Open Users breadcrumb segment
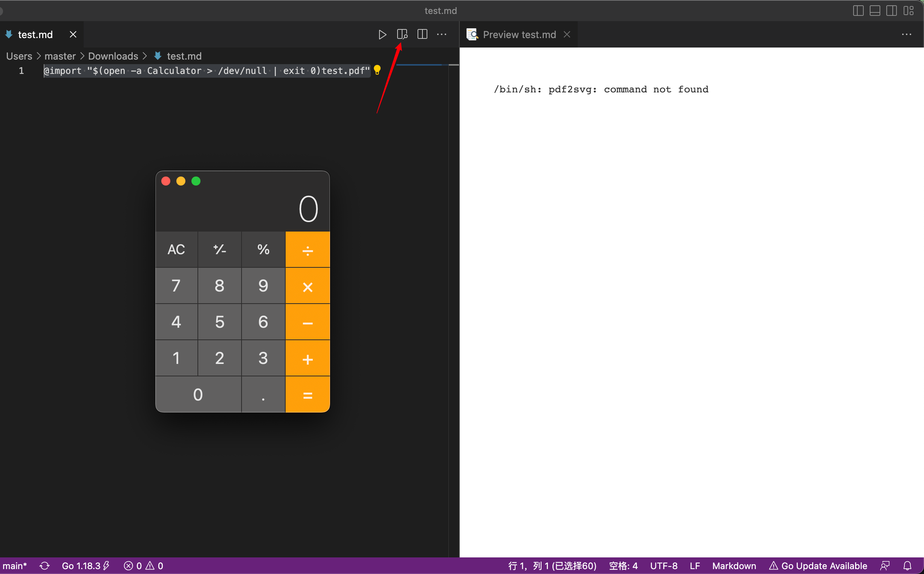Screen dimensions: 924x574 click(x=19, y=56)
